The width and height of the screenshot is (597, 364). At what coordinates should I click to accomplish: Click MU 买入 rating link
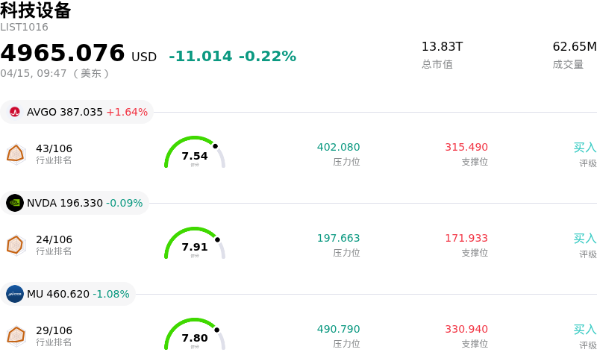[x=584, y=330]
